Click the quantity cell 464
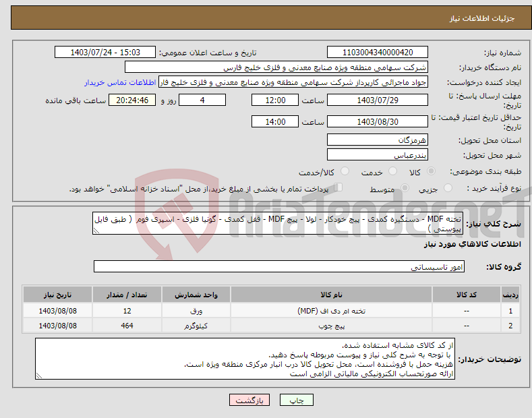This screenshot has height=418, width=532. [127, 326]
